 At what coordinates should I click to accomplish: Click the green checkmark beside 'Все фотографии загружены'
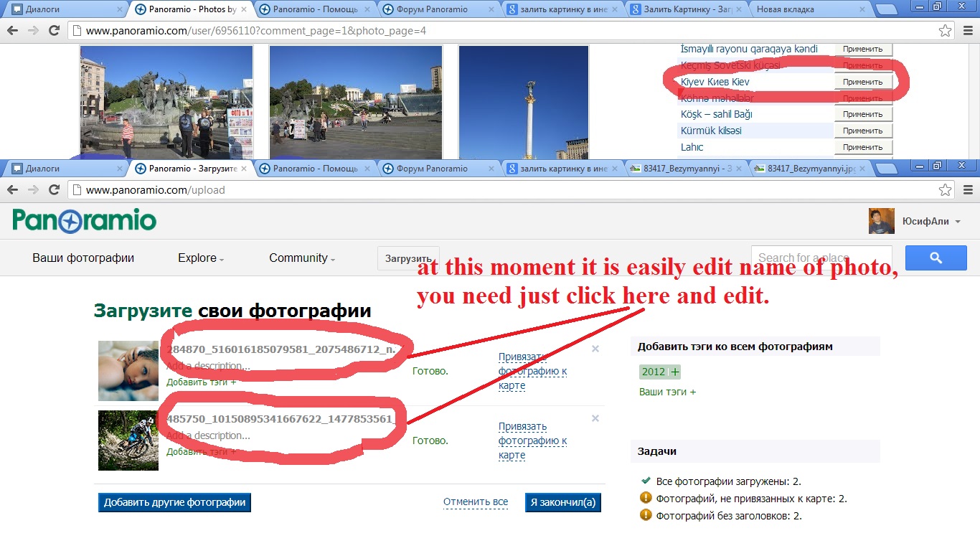point(646,481)
